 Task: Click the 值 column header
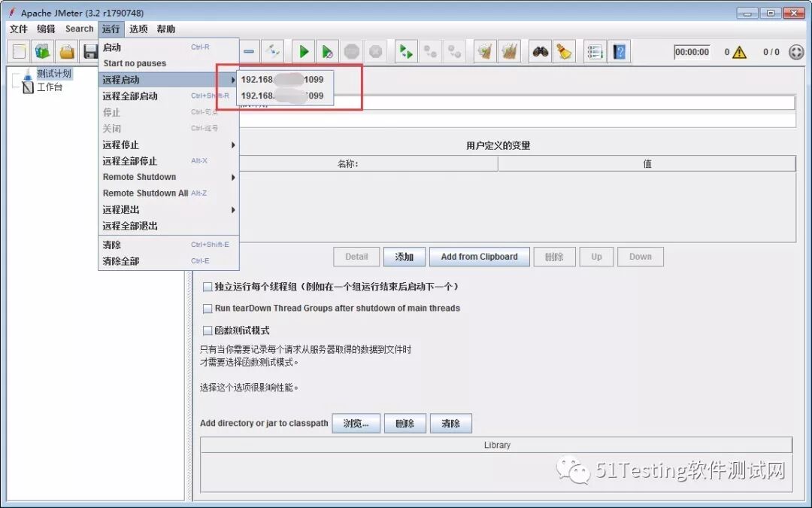coord(647,164)
